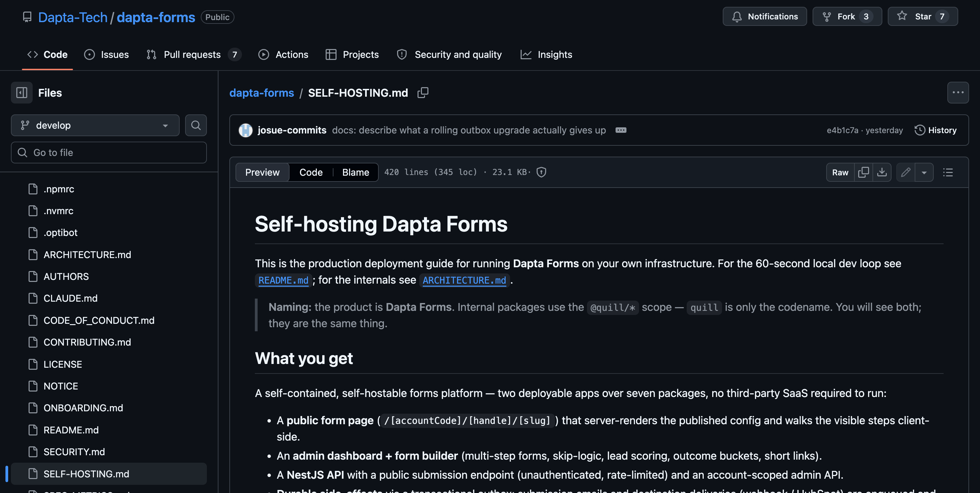The width and height of the screenshot is (980, 493).
Task: Click the shield icon beside file size
Action: tap(541, 172)
